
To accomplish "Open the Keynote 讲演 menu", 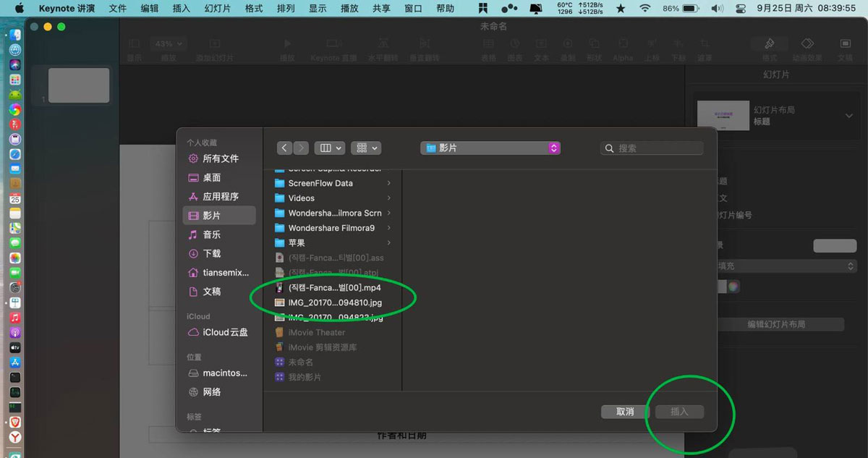I will [x=67, y=9].
